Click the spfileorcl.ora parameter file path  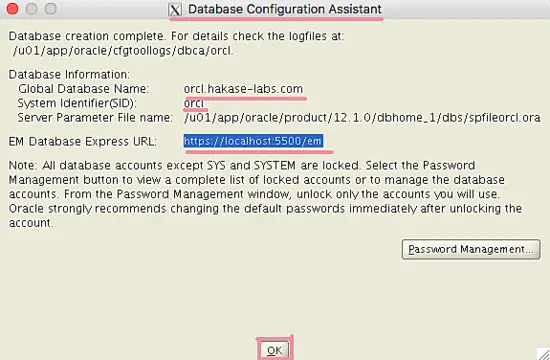point(362,118)
